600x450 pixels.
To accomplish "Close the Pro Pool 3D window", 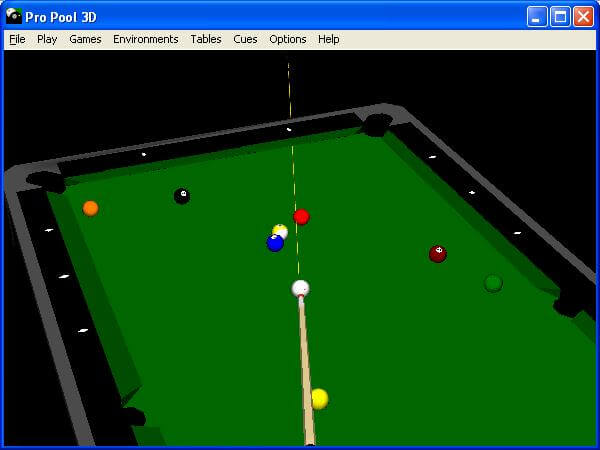I will pyautogui.click(x=584, y=16).
